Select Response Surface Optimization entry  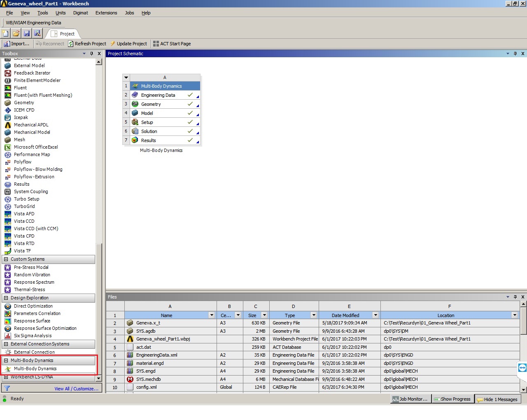45,328
